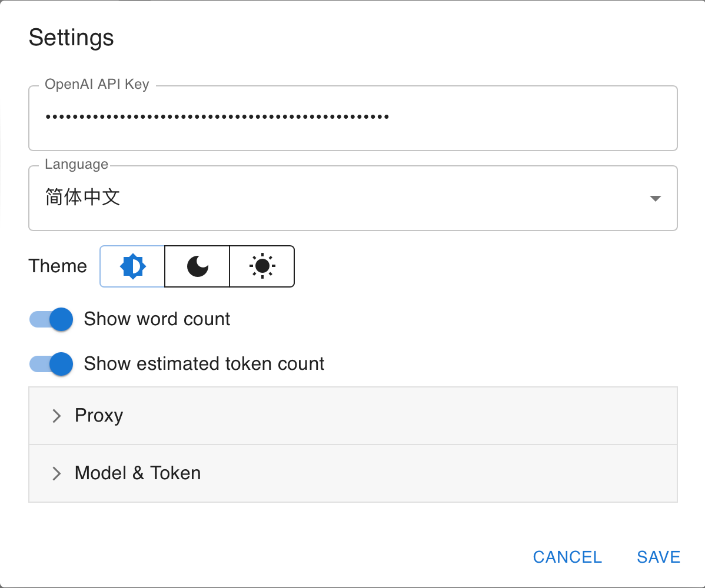Click the "Show word count" label text
The width and height of the screenshot is (705, 588).
tap(157, 319)
